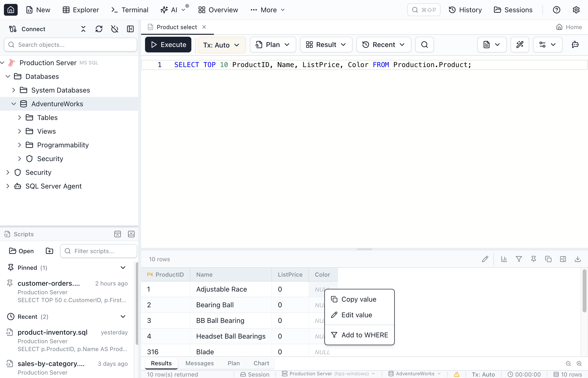Expand the Tables folder
This screenshot has height=378, width=588.
click(x=20, y=118)
